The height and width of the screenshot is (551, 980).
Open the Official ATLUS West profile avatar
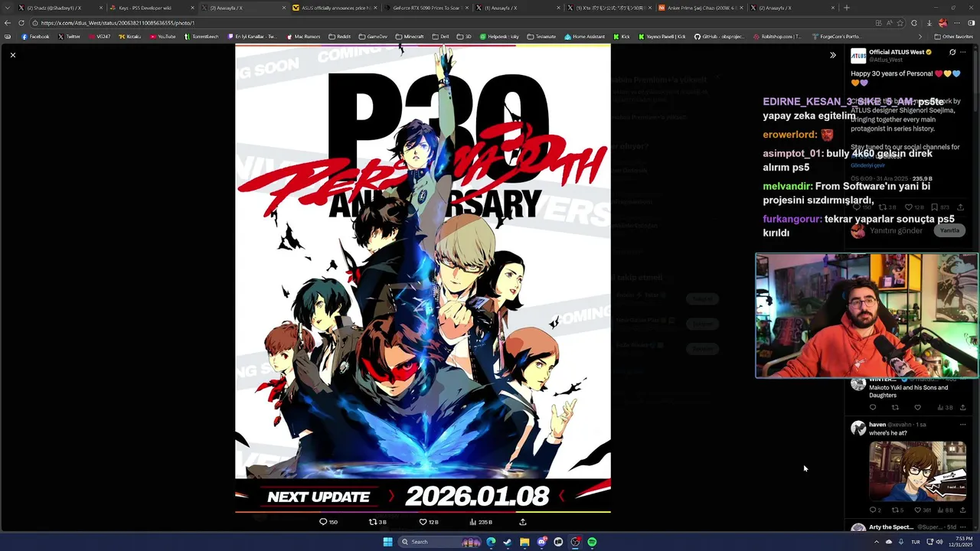click(858, 56)
